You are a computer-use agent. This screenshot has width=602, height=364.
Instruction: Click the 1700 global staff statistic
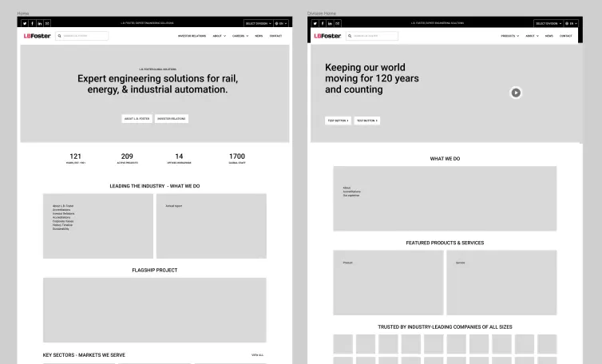coord(237,158)
